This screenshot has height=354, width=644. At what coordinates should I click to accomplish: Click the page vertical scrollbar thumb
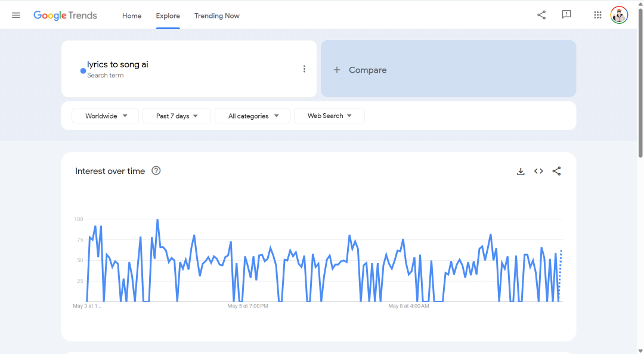coord(640,82)
